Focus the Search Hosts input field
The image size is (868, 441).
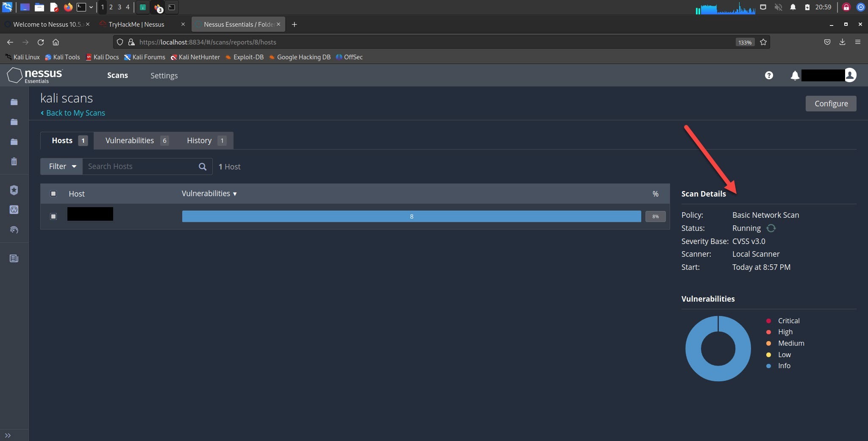pyautogui.click(x=141, y=166)
